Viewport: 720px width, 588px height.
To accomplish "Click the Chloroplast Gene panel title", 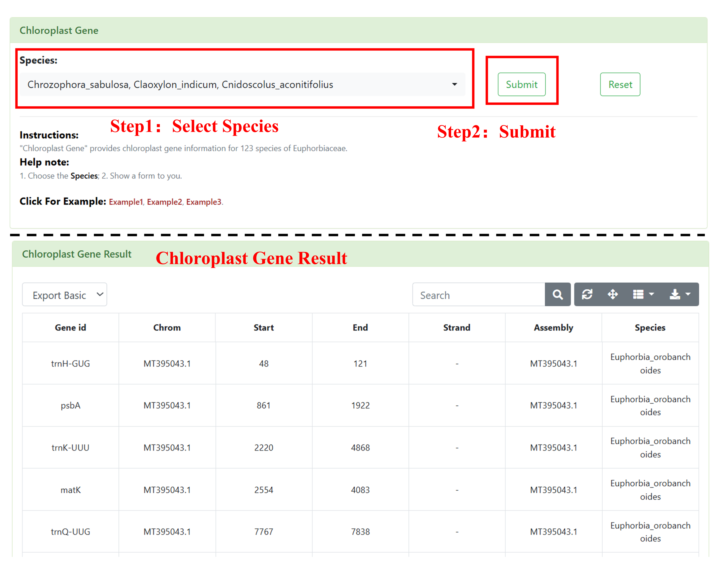I will (x=59, y=31).
